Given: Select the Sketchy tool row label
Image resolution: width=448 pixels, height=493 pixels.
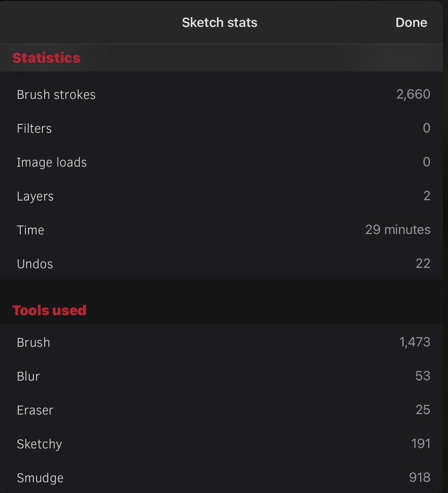Looking at the screenshot, I should pos(39,444).
